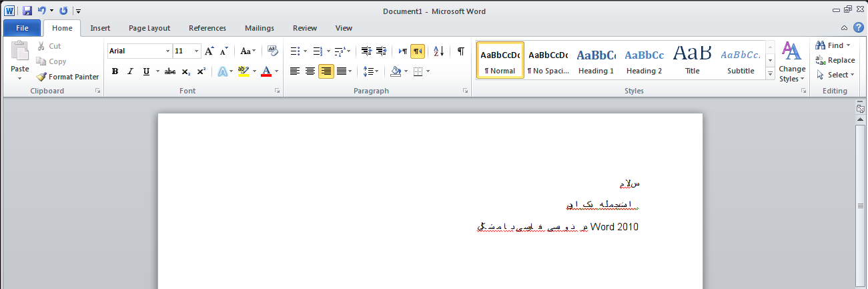The image size is (868, 289).
Task: Expand font color dropdown arrow
Action: click(278, 71)
